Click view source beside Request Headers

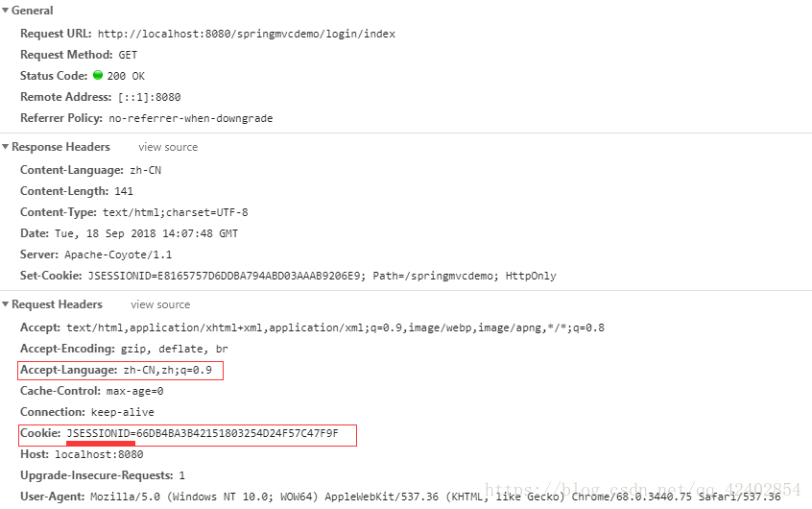pyautogui.click(x=160, y=304)
